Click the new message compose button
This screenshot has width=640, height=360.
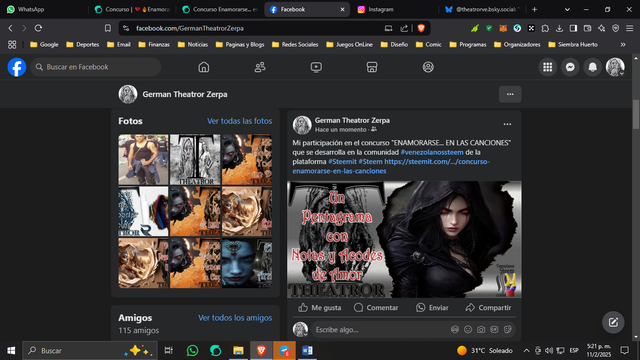pyautogui.click(x=613, y=322)
